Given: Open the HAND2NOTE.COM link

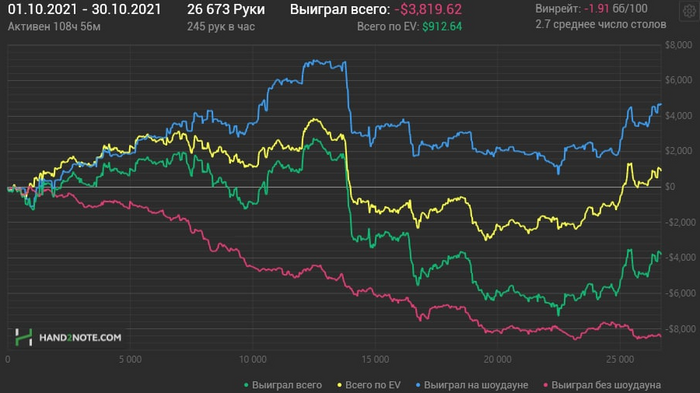Looking at the screenshot, I should coord(80,338).
